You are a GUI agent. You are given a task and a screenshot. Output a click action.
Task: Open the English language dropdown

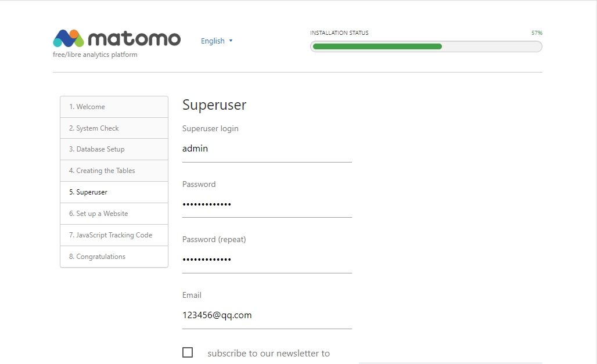coord(217,41)
